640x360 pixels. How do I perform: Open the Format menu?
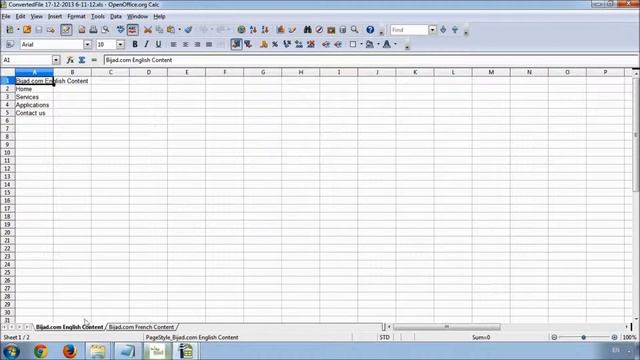click(76, 17)
